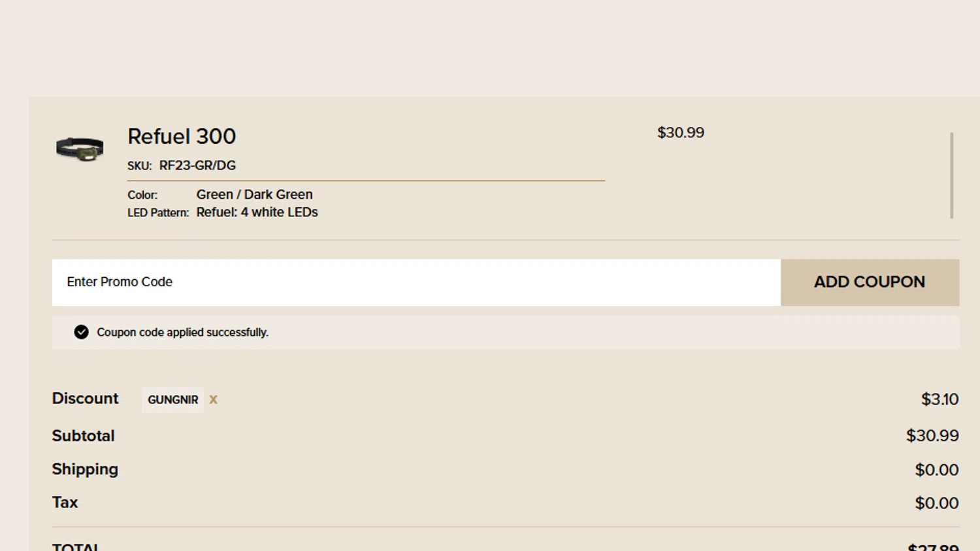The height and width of the screenshot is (551, 980).
Task: Click the coupon success checkmark icon
Action: pyautogui.click(x=81, y=333)
